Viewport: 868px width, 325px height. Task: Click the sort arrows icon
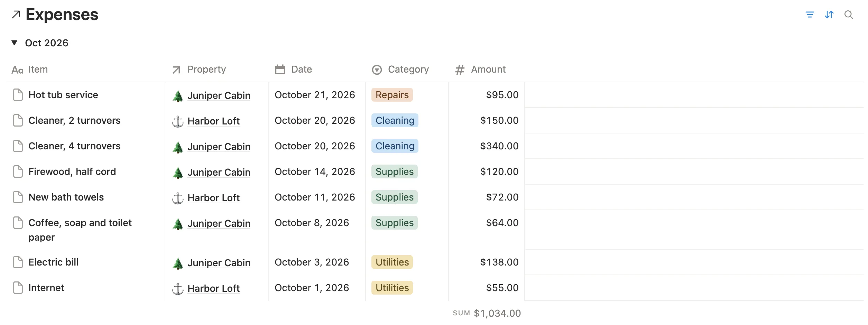pos(829,15)
